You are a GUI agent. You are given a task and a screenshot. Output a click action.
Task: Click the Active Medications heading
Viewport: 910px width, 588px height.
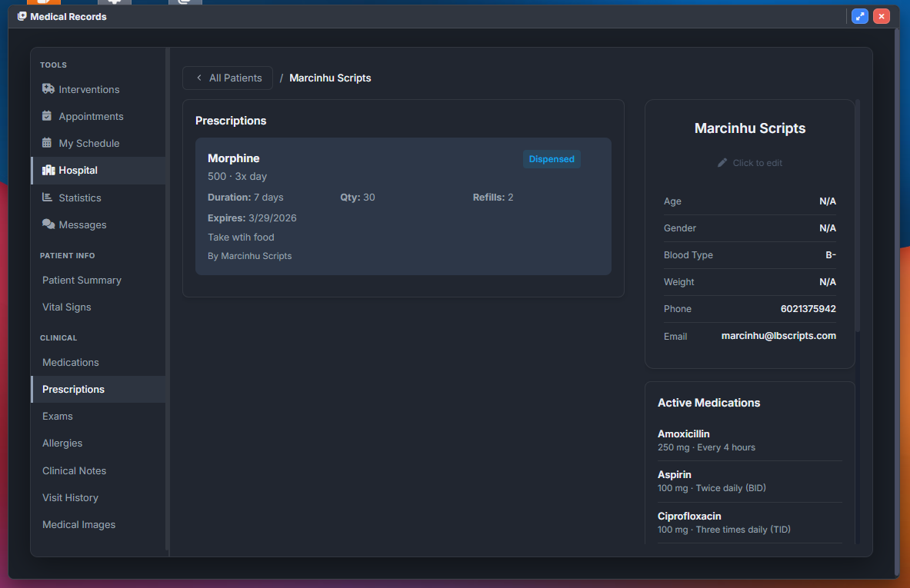[708, 403]
